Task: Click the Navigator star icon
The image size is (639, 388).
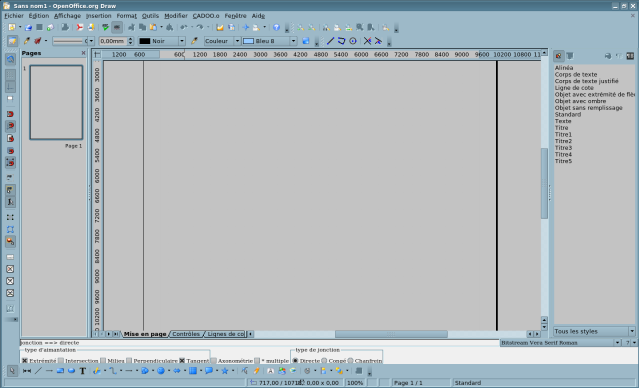Action: tap(245, 27)
